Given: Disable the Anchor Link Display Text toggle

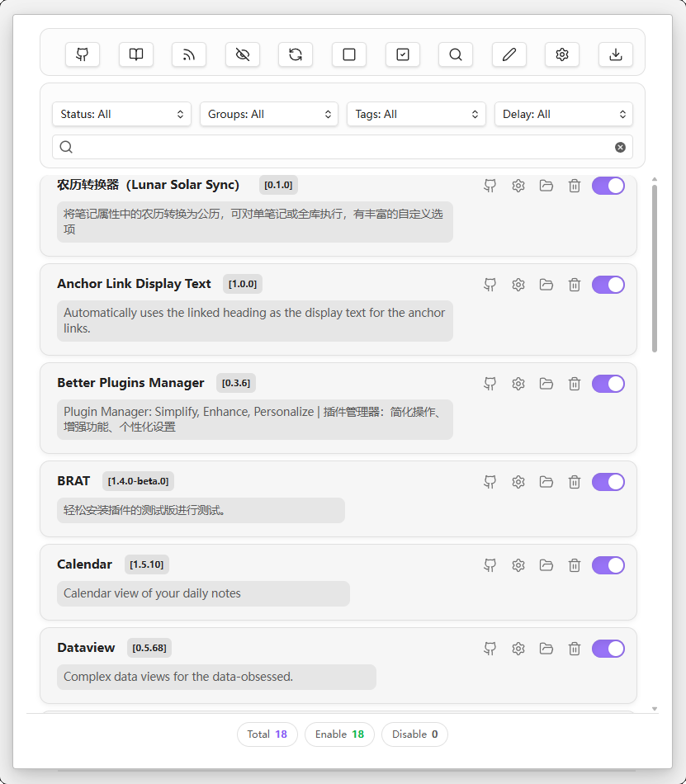Looking at the screenshot, I should [x=608, y=285].
